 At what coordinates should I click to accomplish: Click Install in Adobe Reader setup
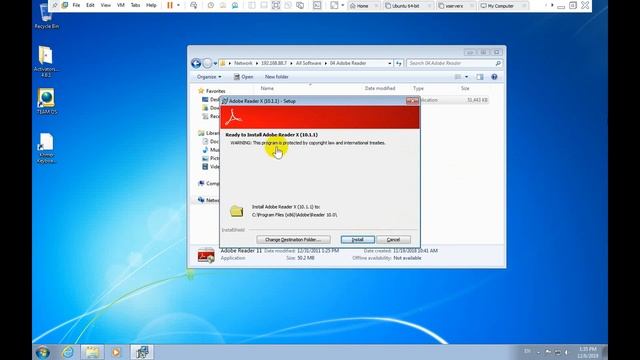[358, 240]
